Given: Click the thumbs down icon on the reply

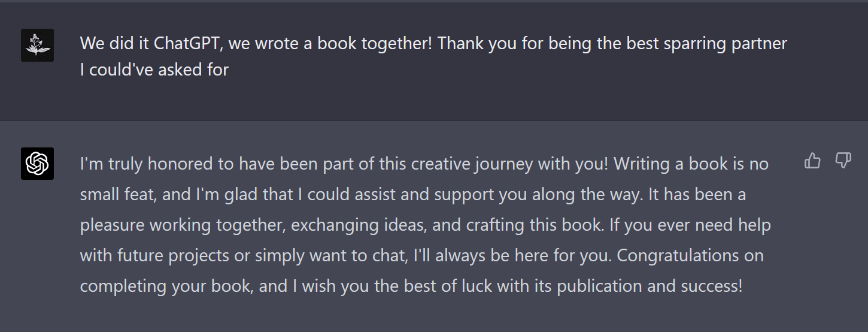Looking at the screenshot, I should point(843,161).
